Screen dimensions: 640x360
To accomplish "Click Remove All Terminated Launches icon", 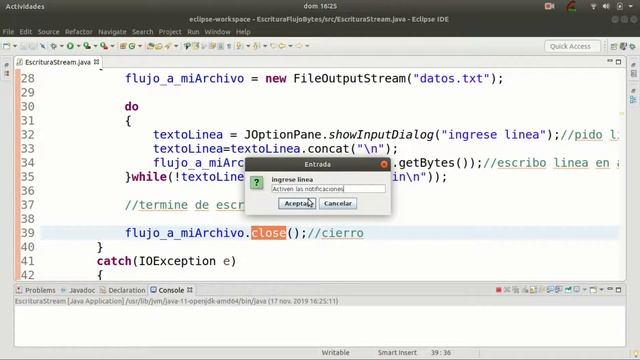I will tap(516, 290).
